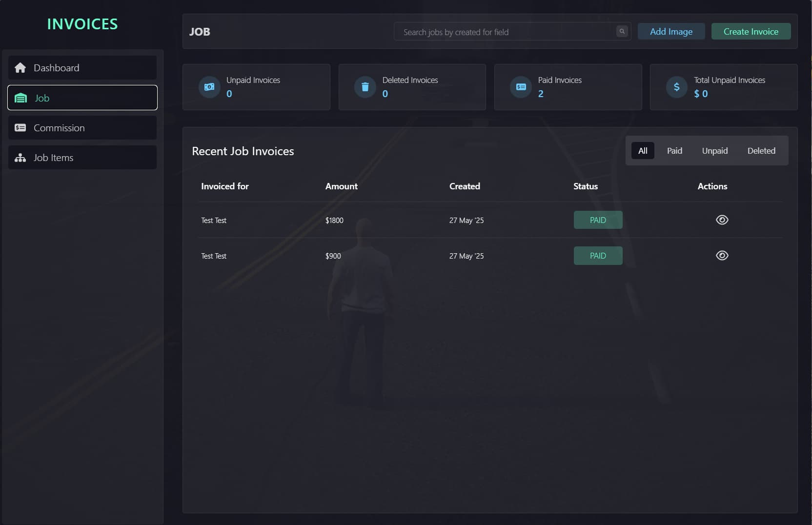Click the Create Invoice button

[x=751, y=31]
